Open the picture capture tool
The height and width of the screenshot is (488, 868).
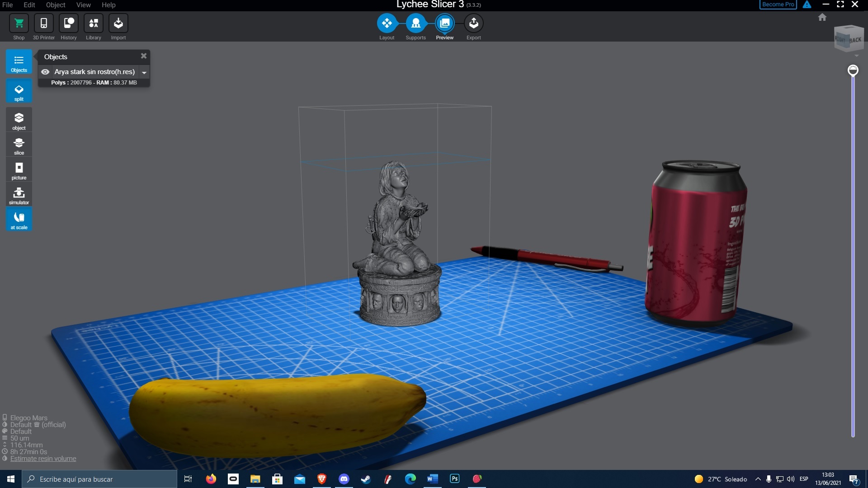click(x=19, y=170)
